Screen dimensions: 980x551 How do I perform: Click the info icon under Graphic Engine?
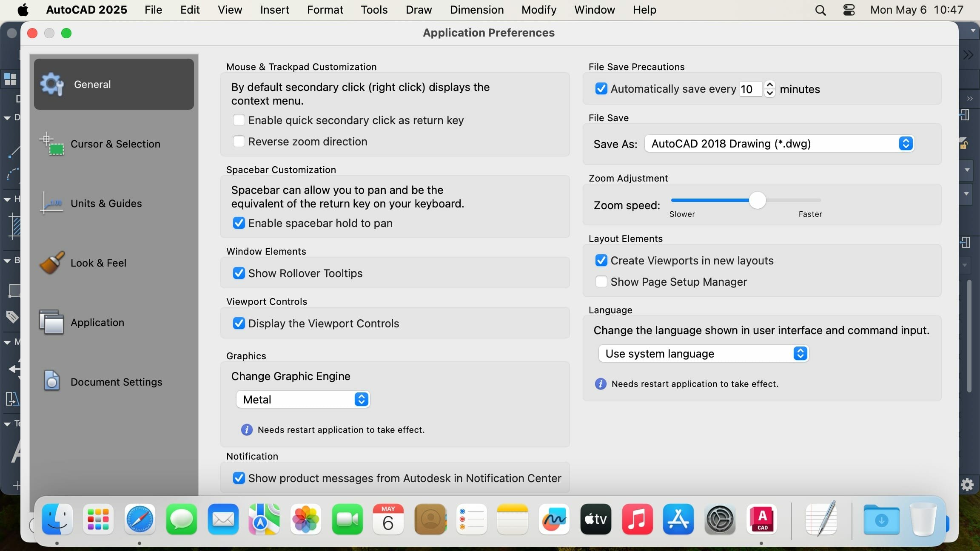tap(246, 430)
